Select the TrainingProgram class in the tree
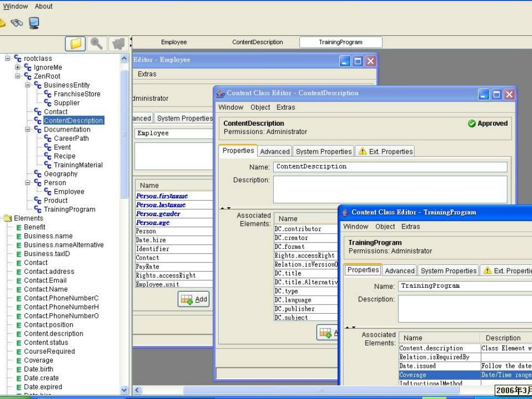 (70, 209)
